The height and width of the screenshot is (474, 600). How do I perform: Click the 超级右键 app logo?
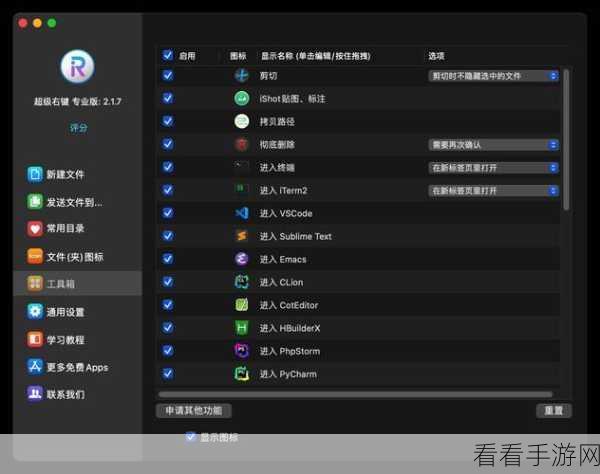(78, 66)
